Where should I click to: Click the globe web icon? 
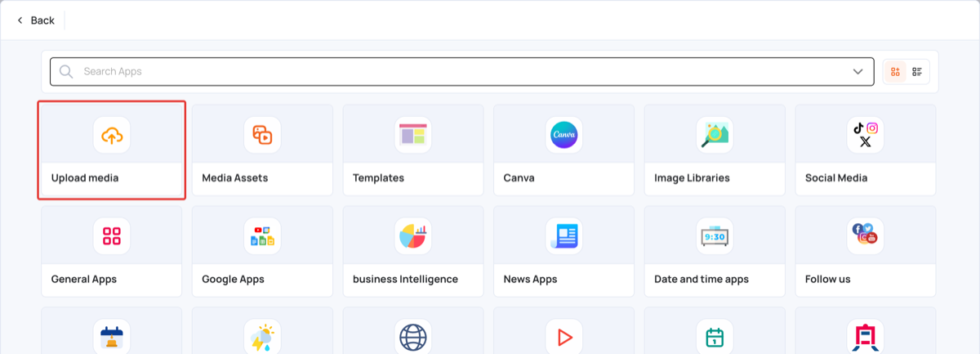coord(413,338)
